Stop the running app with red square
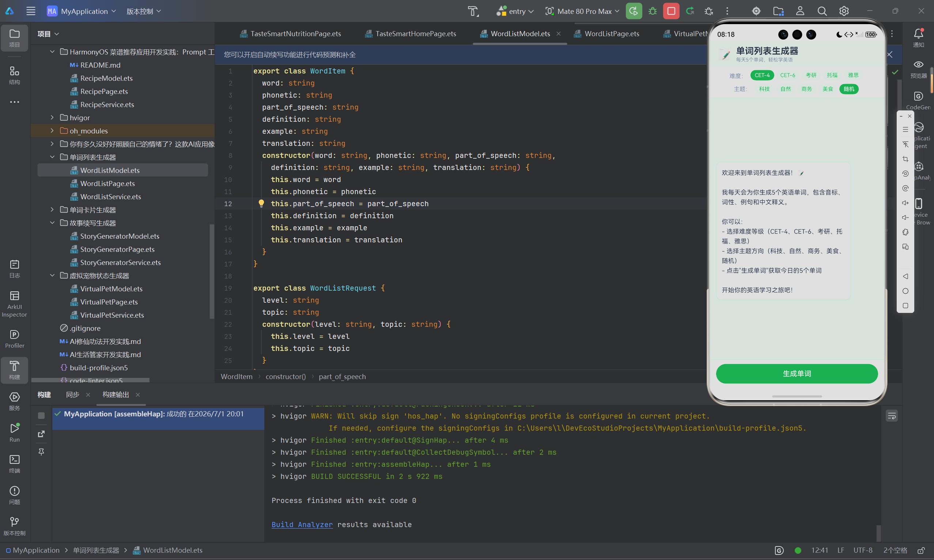 [671, 11]
